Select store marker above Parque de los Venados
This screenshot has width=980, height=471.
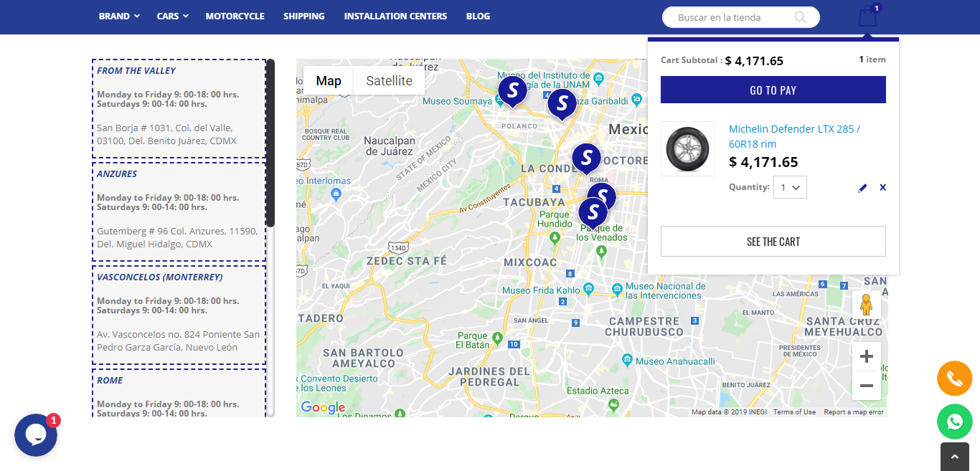593,214
